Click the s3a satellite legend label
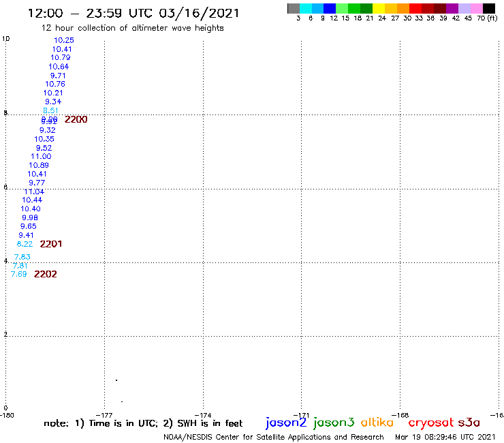The height and width of the screenshot is (443, 504). tap(469, 423)
